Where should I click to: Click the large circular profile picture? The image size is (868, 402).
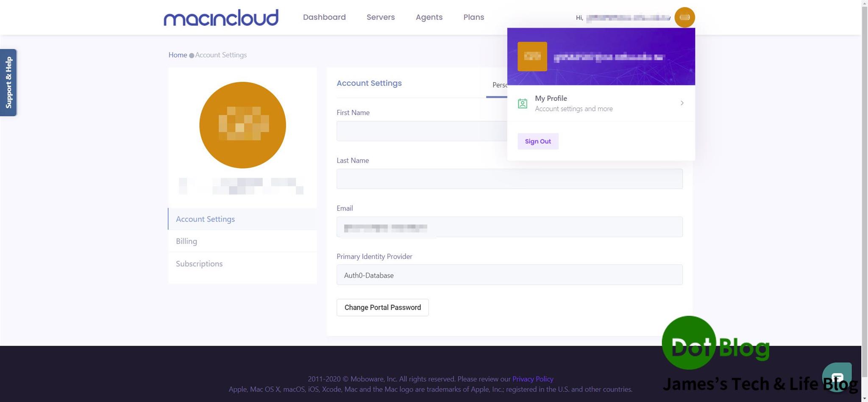click(242, 125)
